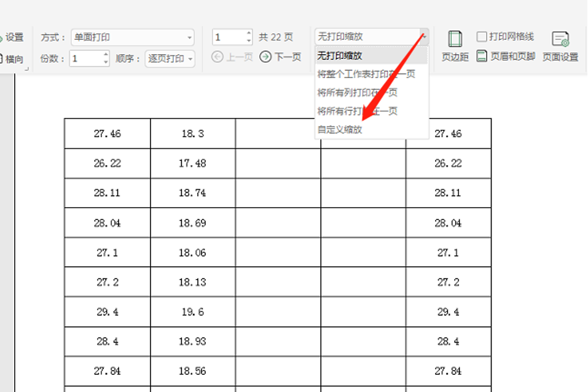
Task: Open the 页面设置 (page setup) icon
Action: (560, 44)
